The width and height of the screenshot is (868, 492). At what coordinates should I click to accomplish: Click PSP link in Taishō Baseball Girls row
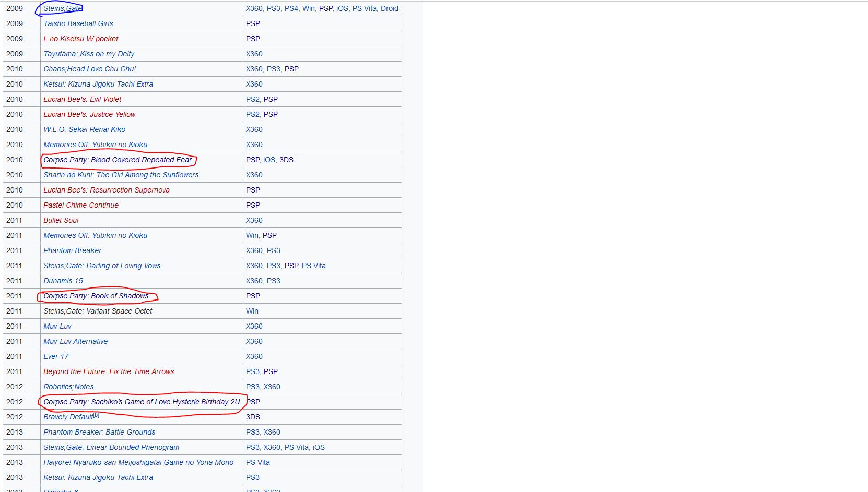253,23
